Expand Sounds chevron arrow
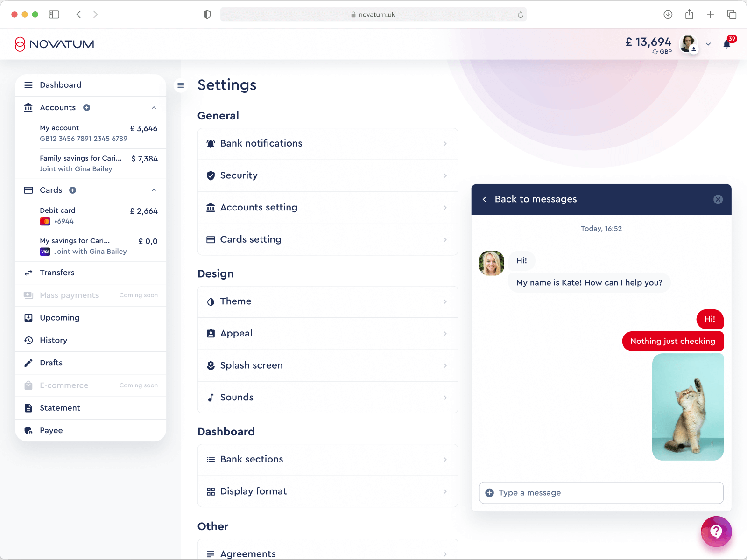The image size is (747, 560). [x=445, y=398]
